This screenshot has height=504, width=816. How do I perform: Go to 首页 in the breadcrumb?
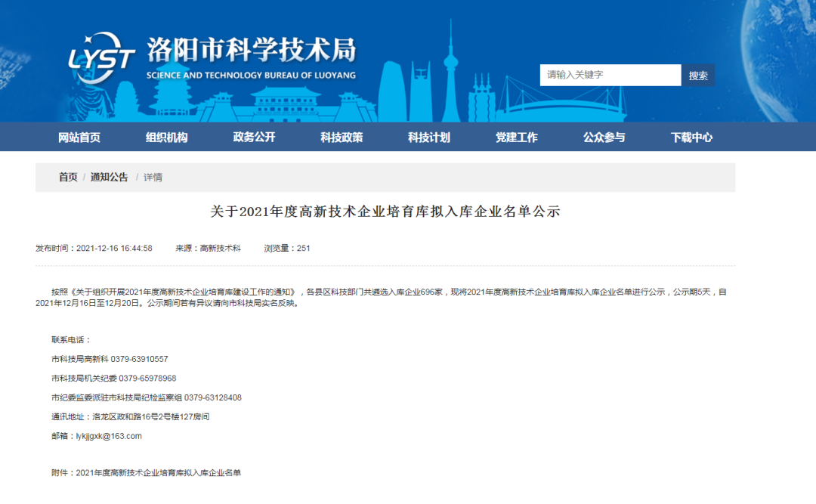click(68, 177)
